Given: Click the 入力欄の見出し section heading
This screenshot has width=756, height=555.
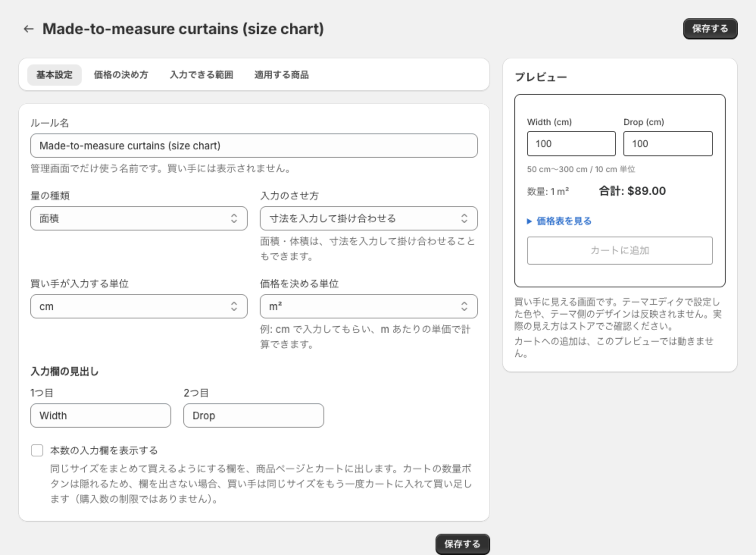Looking at the screenshot, I should tap(64, 372).
